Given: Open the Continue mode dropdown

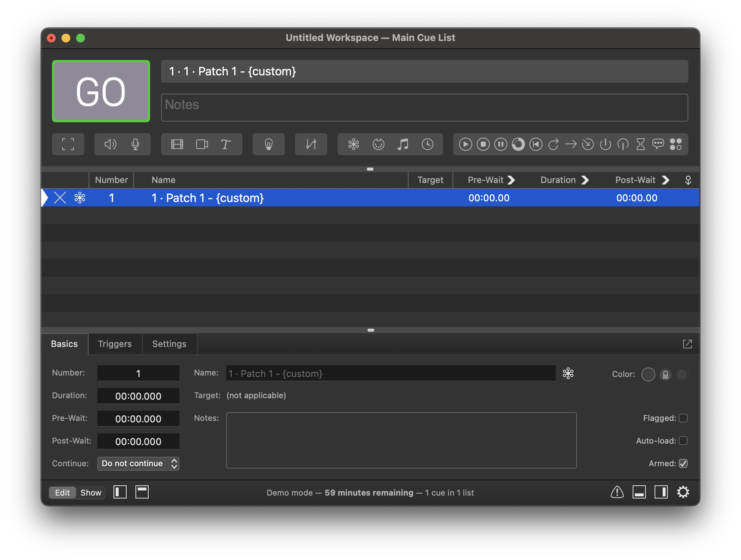Looking at the screenshot, I should 138,463.
